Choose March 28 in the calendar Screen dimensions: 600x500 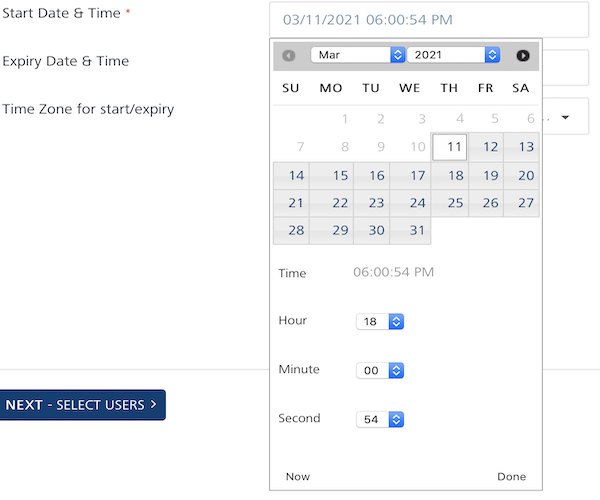pos(296,230)
